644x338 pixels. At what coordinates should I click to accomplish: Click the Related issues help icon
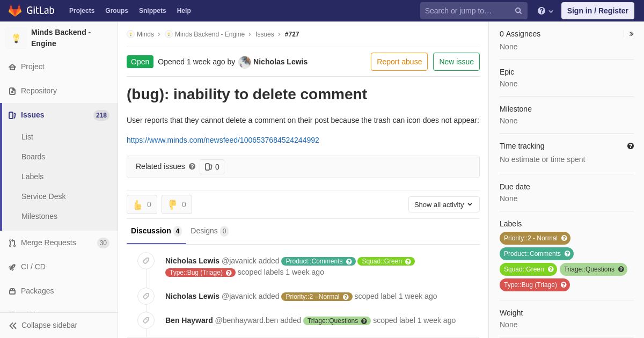click(192, 166)
